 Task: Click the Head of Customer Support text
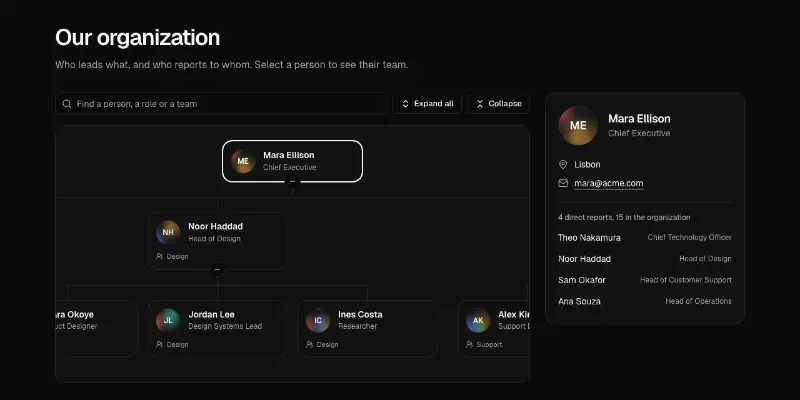[686, 280]
